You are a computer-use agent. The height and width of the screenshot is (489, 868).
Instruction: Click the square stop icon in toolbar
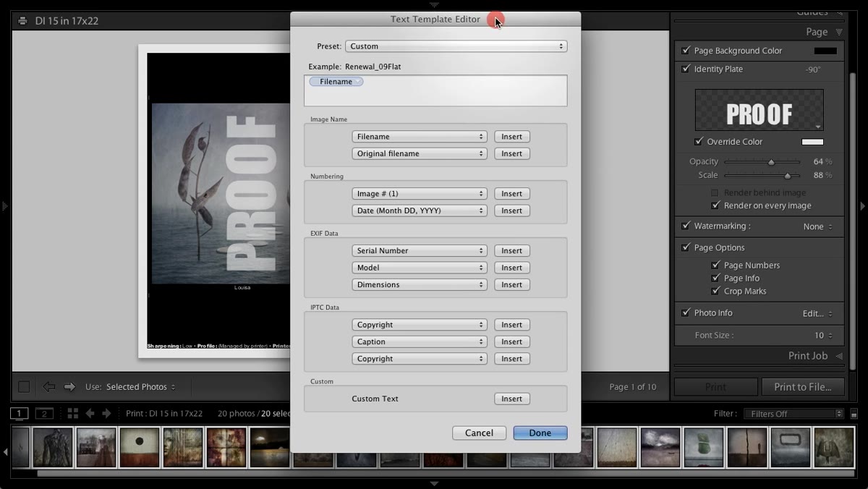point(24,387)
